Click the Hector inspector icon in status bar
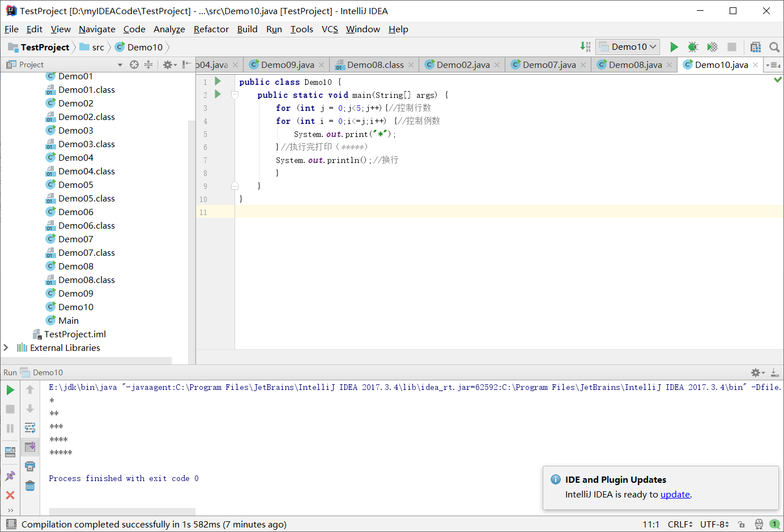Image resolution: width=784 pixels, height=532 pixels. point(759,525)
